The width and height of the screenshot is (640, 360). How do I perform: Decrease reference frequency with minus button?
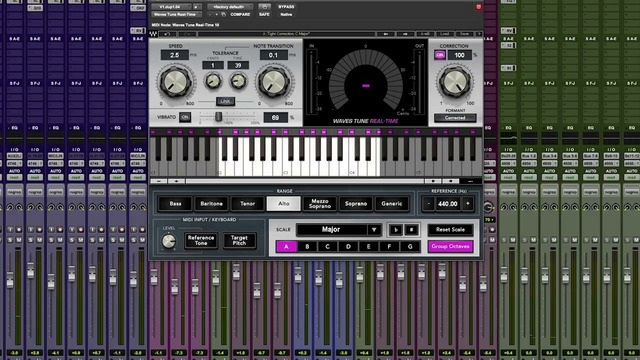[429, 204]
